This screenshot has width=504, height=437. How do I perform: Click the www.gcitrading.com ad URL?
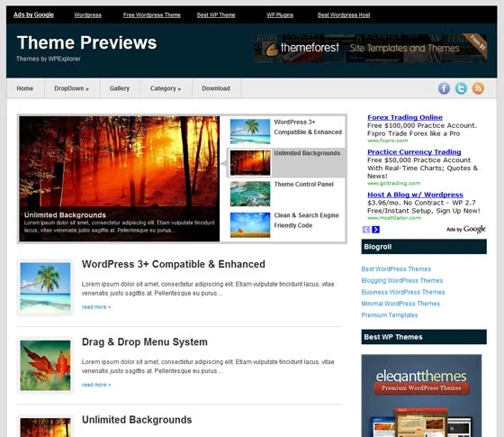[394, 183]
